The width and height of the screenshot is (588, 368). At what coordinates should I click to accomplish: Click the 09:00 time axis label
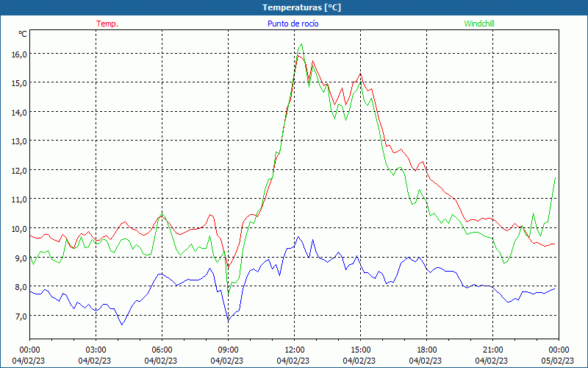228,350
